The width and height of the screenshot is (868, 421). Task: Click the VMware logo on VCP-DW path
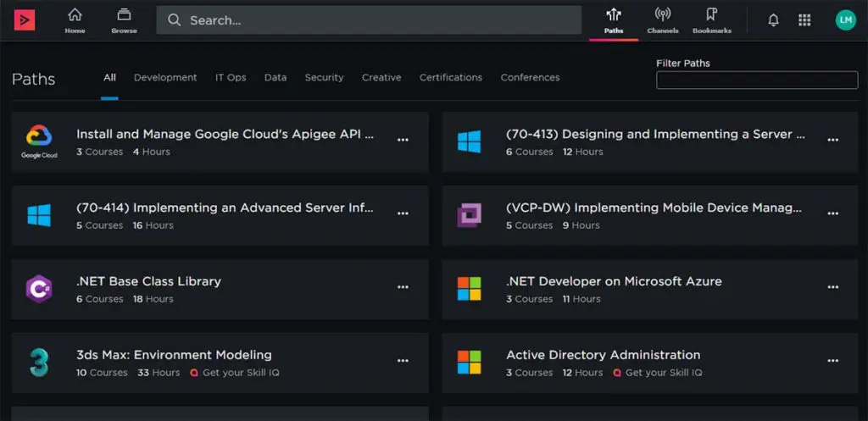coord(469,215)
